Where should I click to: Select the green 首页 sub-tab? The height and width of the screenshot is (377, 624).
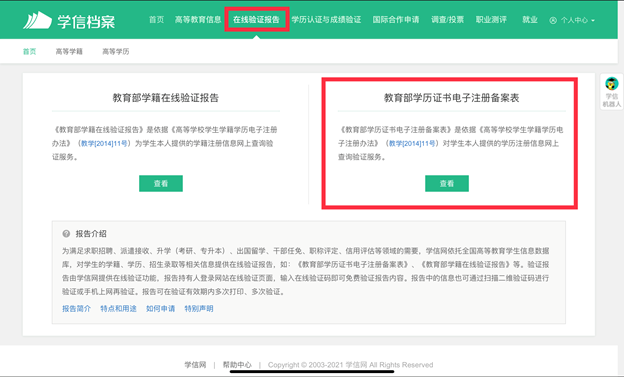pos(29,51)
